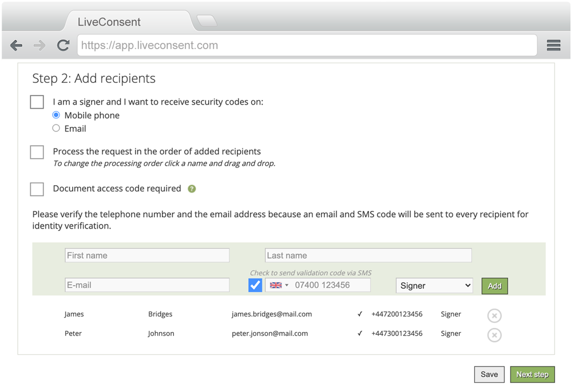Click the green help question mark icon
Viewport: 572px width, 392px height.
[192, 189]
